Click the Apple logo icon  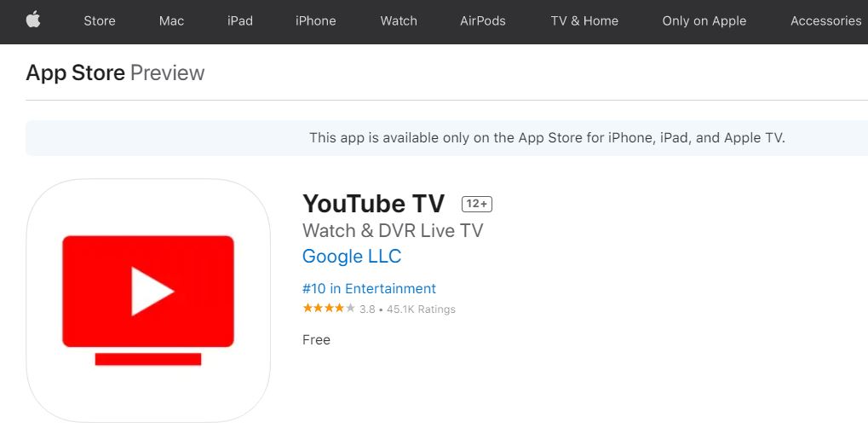(33, 20)
